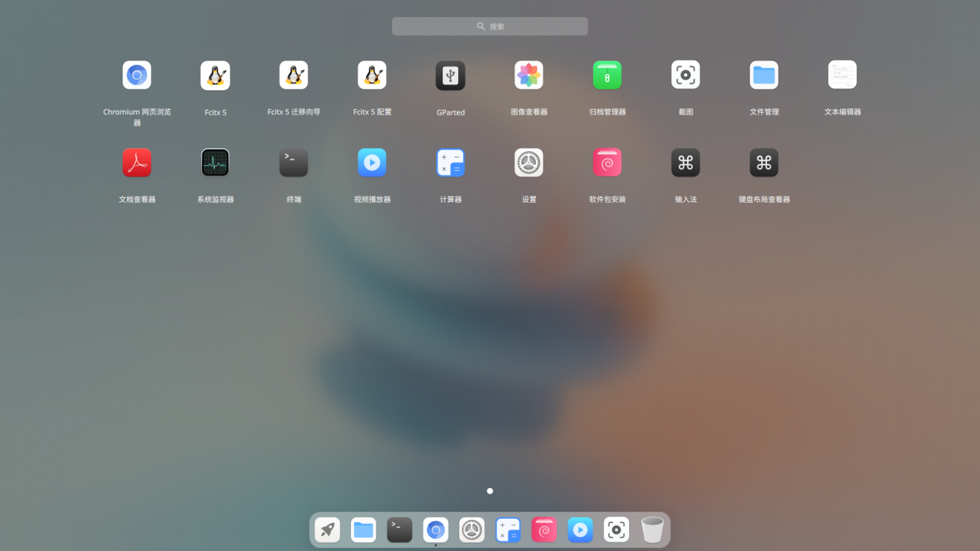Viewport: 980px width, 551px height.
Task: Open the 终端 terminal from the app grid
Action: [x=293, y=162]
